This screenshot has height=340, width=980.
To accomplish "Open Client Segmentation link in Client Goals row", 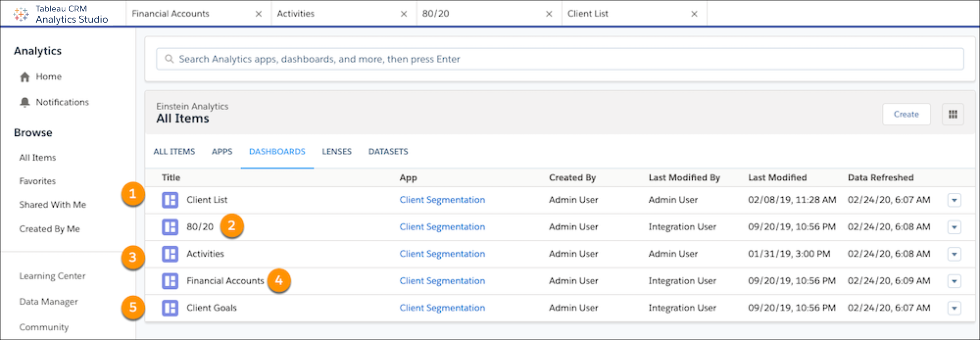I will (442, 308).
